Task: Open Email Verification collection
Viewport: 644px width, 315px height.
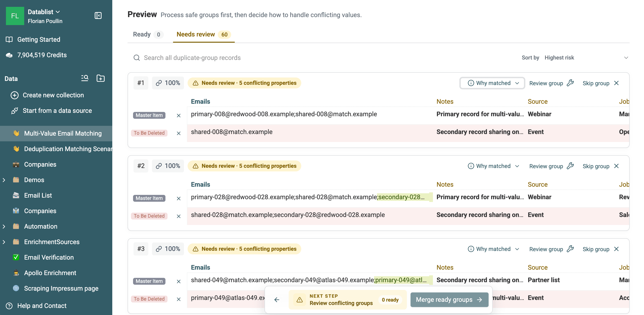Action: pos(56,257)
